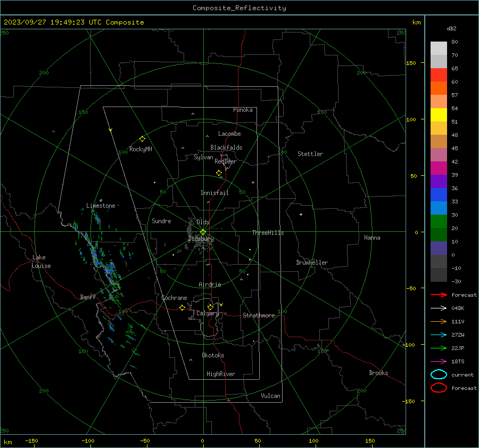Select the light blue 30-33 dBZ swatch
Image resolution: width=479 pixels, height=448 pixels.
pos(439,208)
